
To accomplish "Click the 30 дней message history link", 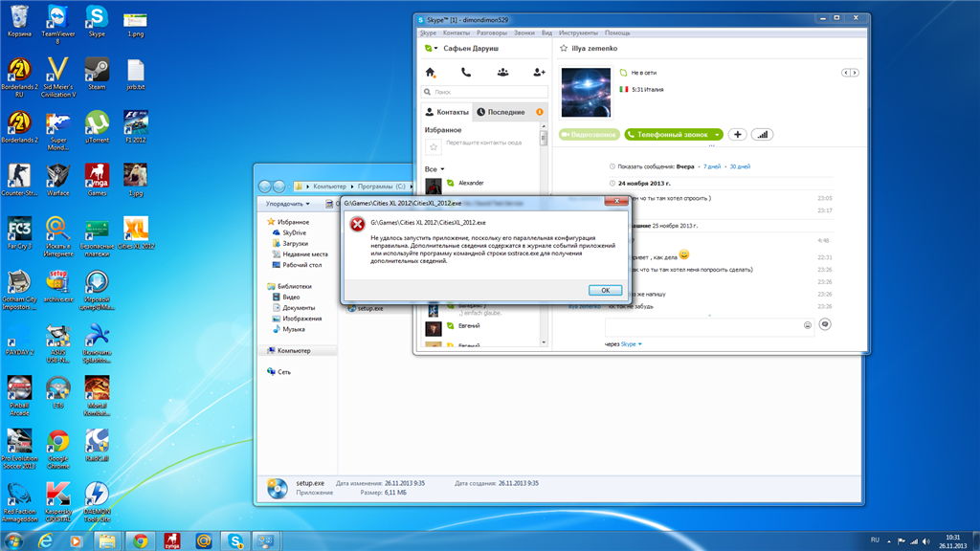I will 740,165.
